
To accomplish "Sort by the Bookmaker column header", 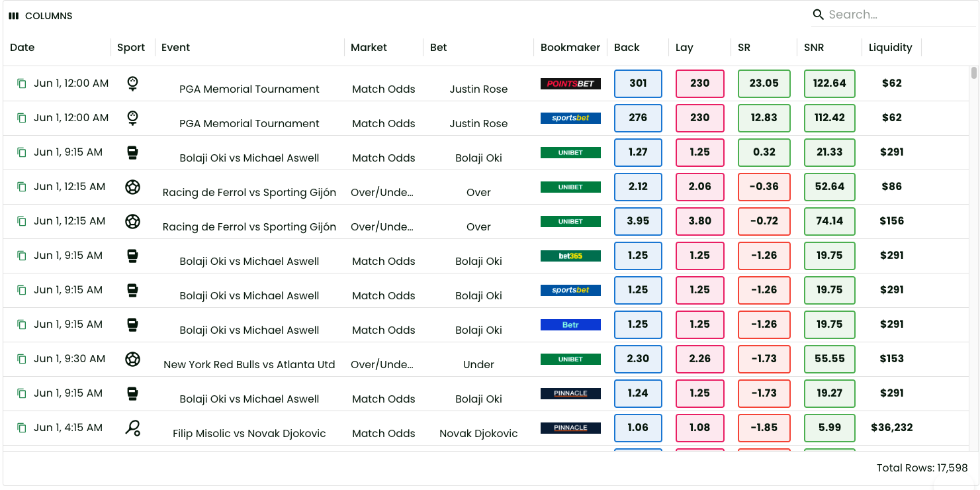I will tap(570, 48).
